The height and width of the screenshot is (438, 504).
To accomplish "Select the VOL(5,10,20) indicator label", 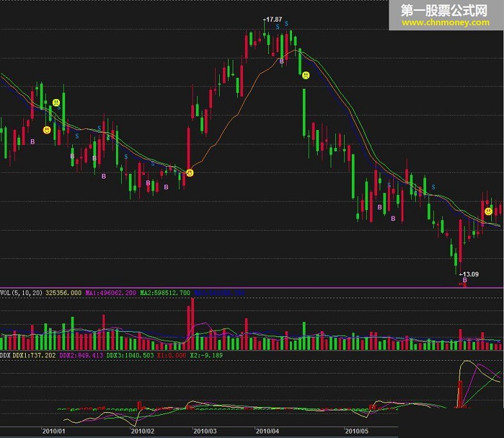I will click(x=21, y=292).
